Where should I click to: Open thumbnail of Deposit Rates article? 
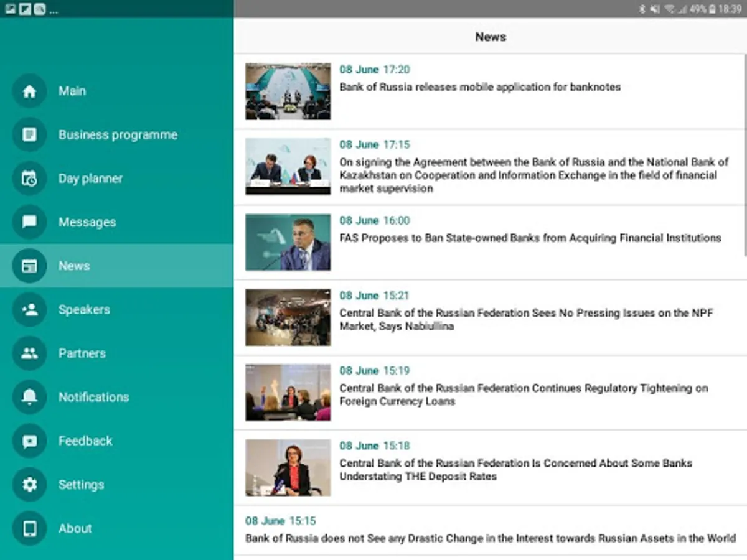[288, 468]
